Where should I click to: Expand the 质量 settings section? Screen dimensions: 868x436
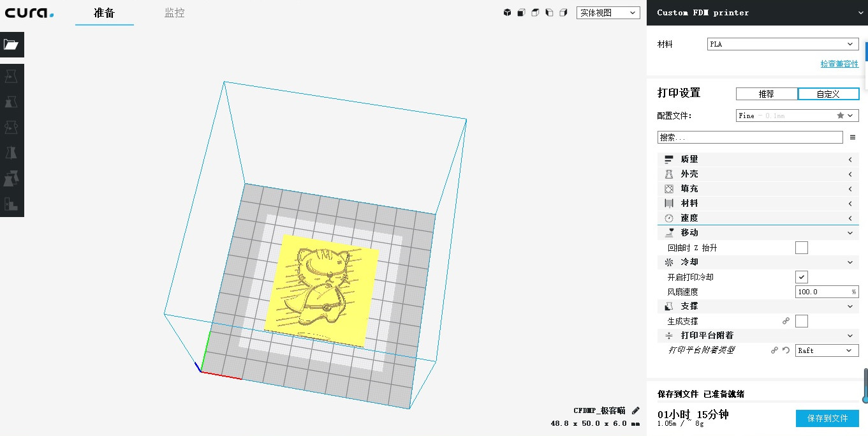(758, 158)
